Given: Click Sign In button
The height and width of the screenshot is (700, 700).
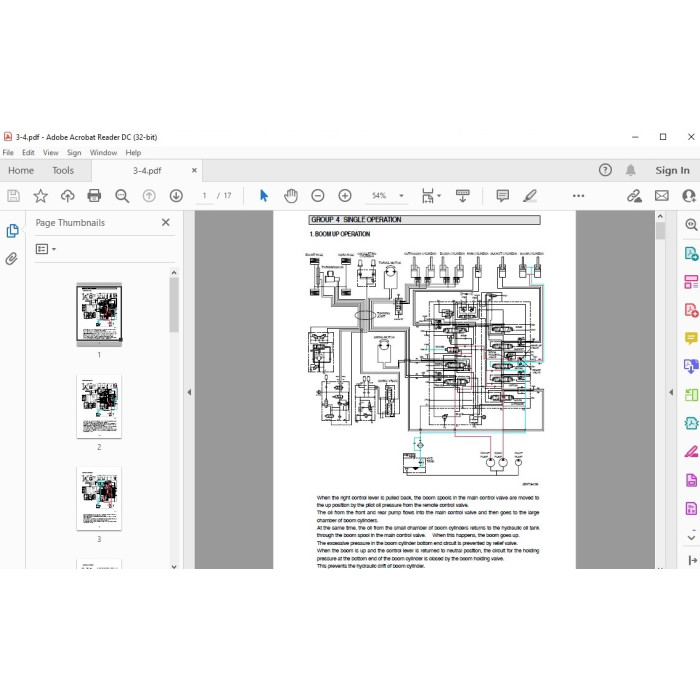Looking at the screenshot, I should (672, 170).
